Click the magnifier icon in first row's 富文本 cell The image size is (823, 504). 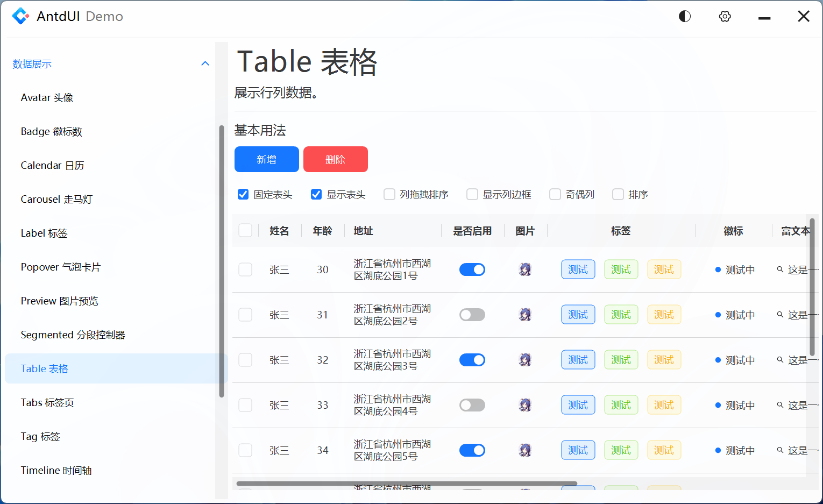pos(781,269)
